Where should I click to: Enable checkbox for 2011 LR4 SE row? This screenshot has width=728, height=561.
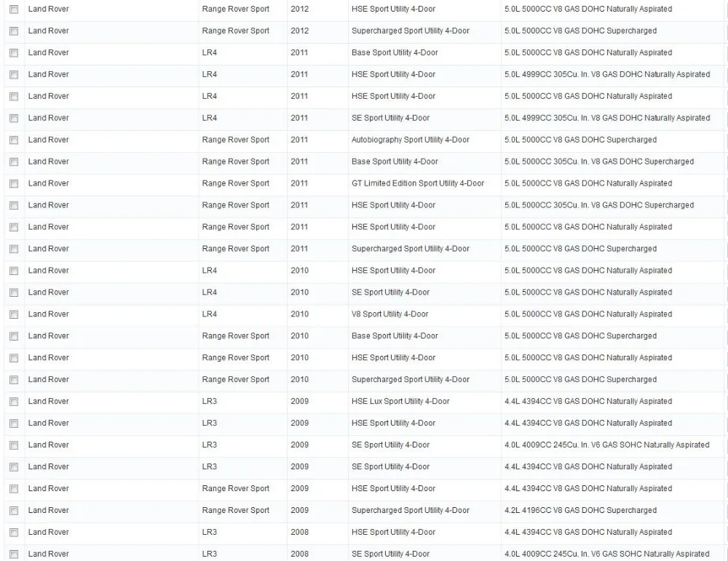coord(14,119)
